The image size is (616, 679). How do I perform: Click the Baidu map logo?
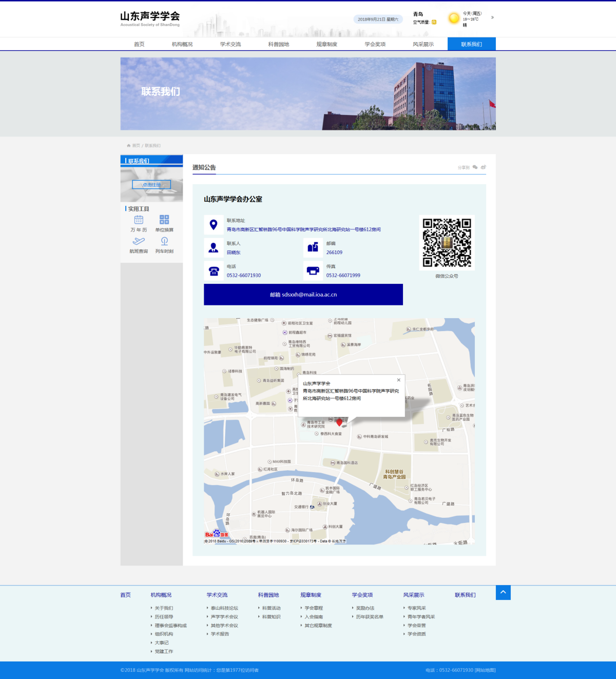click(x=217, y=534)
